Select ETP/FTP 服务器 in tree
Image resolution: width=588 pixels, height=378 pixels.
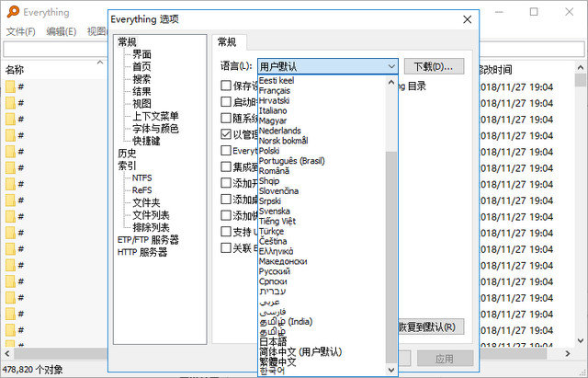point(148,240)
